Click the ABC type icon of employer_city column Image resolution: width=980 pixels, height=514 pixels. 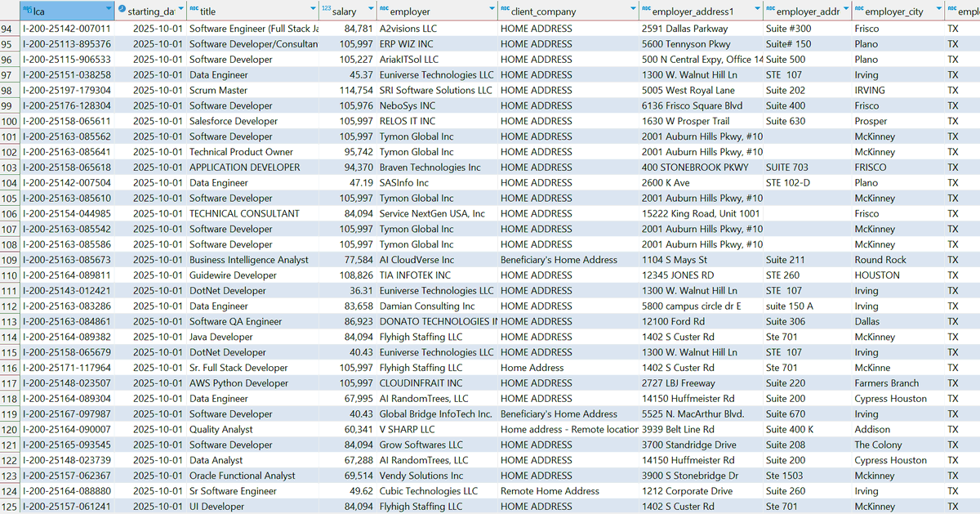point(859,10)
